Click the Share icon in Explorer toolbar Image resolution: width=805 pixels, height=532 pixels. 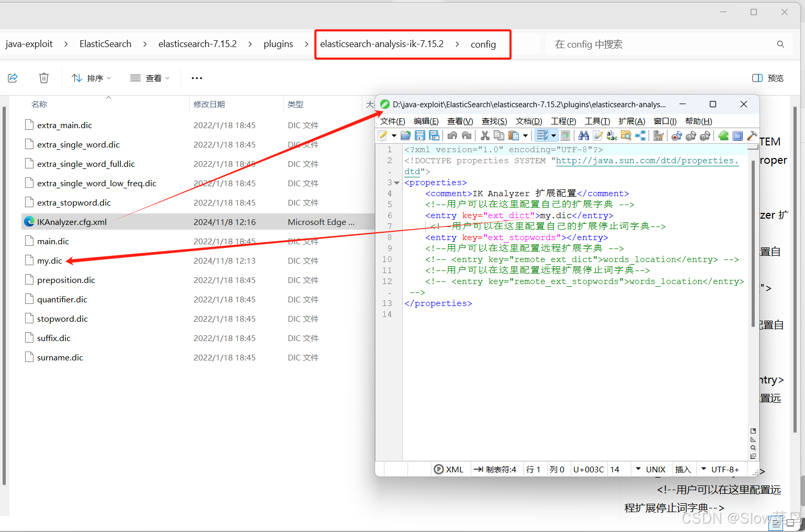[13, 78]
